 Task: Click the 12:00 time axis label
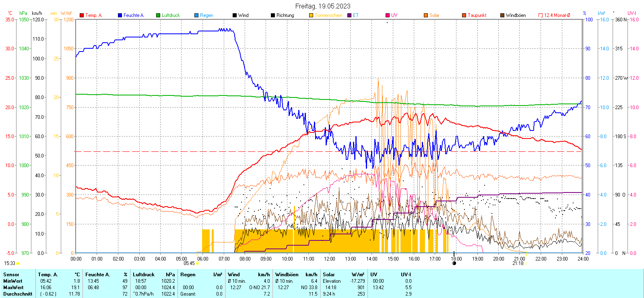pyautogui.click(x=330, y=259)
